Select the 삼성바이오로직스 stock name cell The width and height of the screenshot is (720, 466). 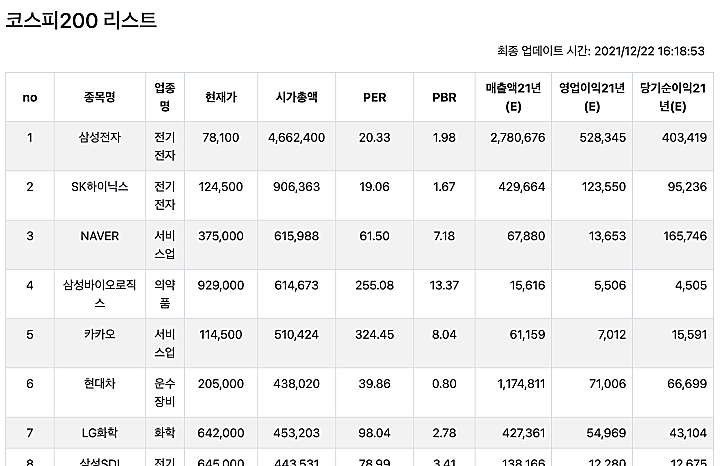tap(100, 294)
